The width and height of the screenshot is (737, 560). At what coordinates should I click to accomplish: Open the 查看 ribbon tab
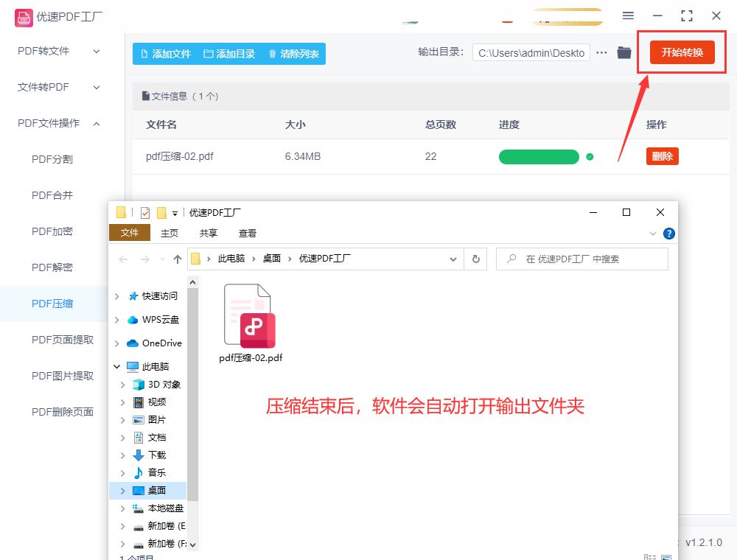247,233
